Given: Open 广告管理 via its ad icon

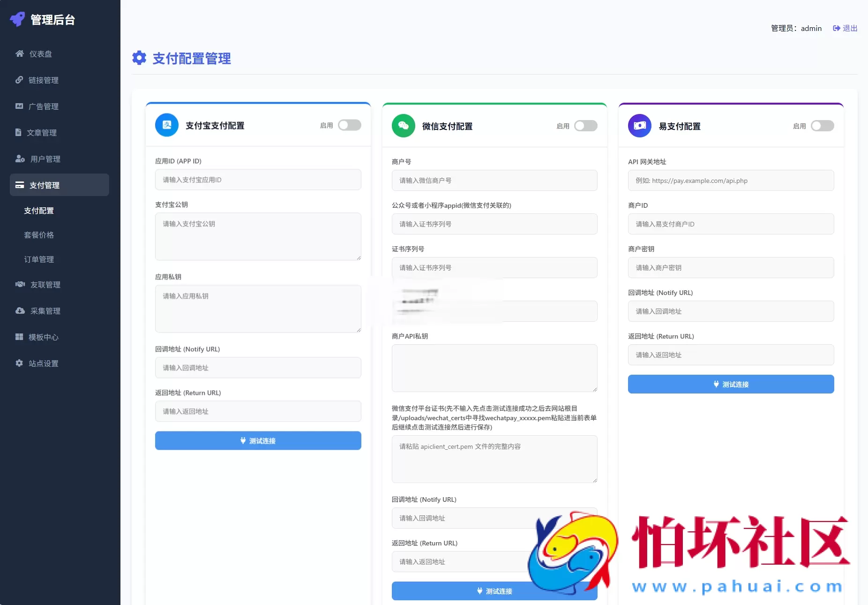Looking at the screenshot, I should (x=19, y=106).
